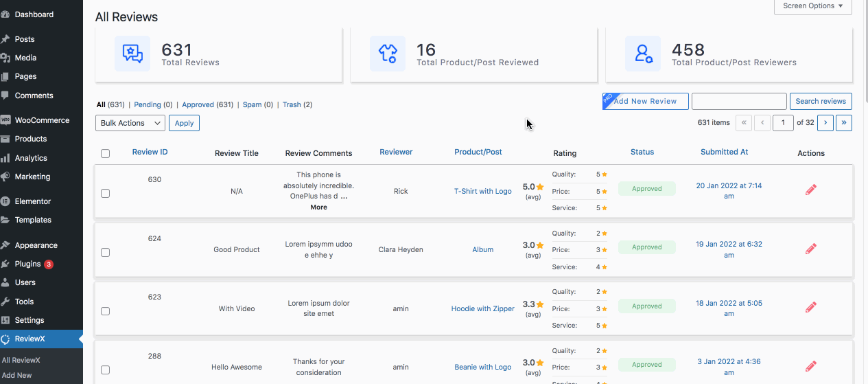Click the search reviews text field

pyautogui.click(x=739, y=101)
